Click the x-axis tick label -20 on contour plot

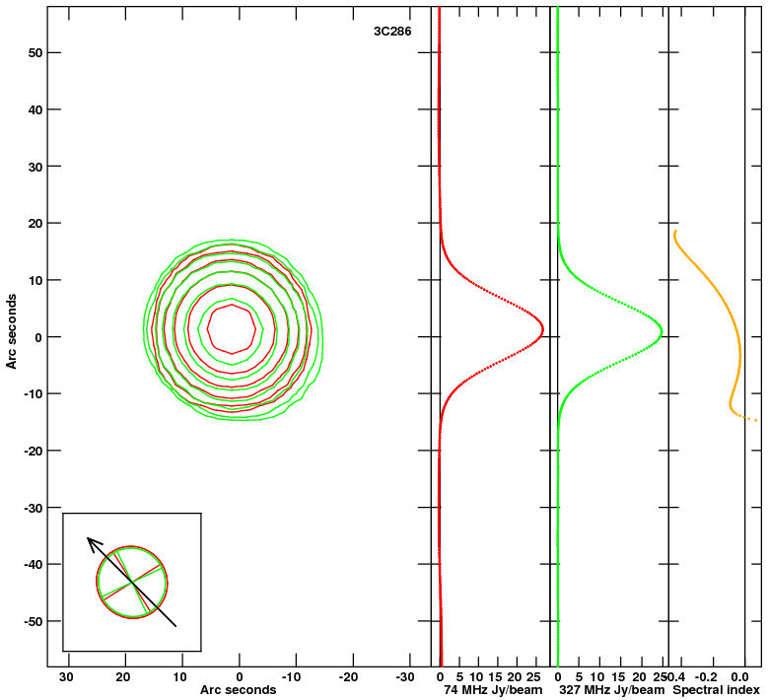click(x=348, y=677)
